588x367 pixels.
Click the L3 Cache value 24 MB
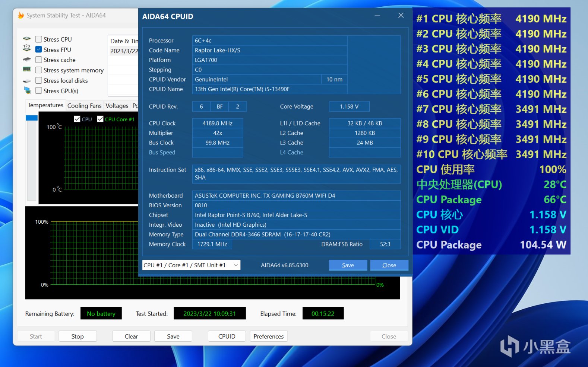pos(365,143)
